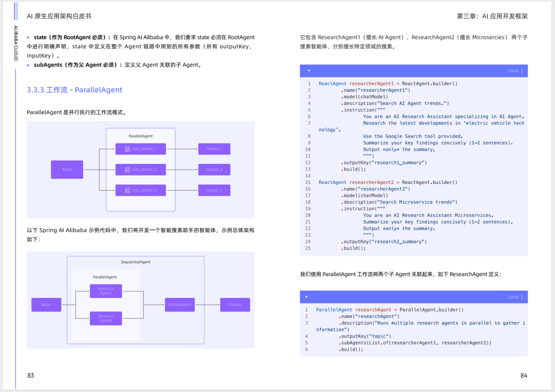The image size is (555, 392).
Task: Click the MergerAgent node
Action: 180,305
